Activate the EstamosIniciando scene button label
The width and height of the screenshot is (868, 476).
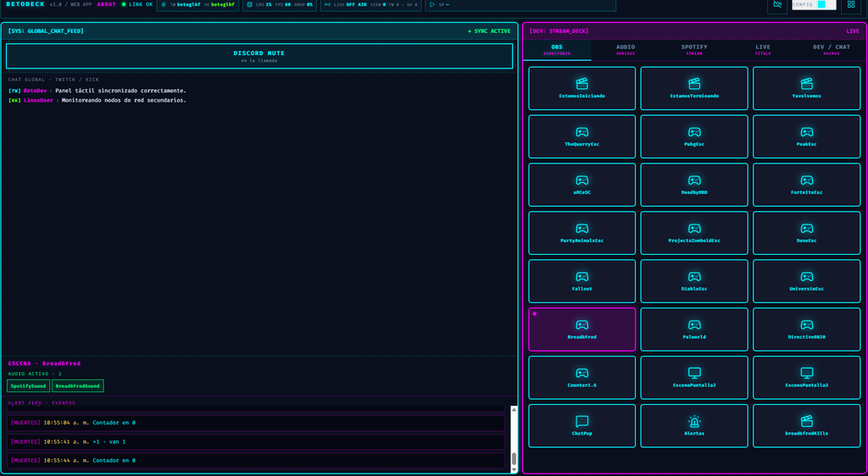pos(581,97)
